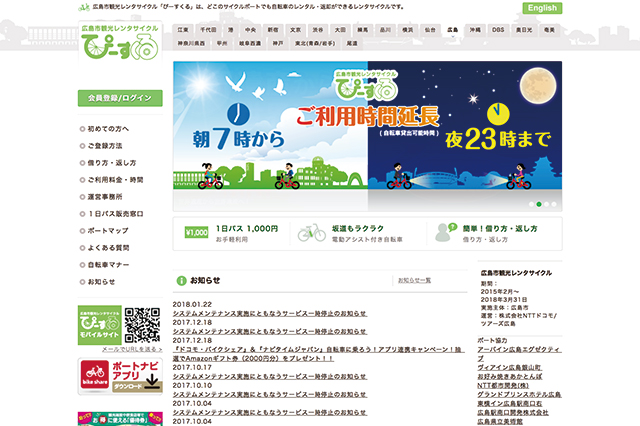Image resolution: width=640 pixels, height=426 pixels.
Task: Open 運営事務所 in the sidebar
Action: [x=104, y=197]
